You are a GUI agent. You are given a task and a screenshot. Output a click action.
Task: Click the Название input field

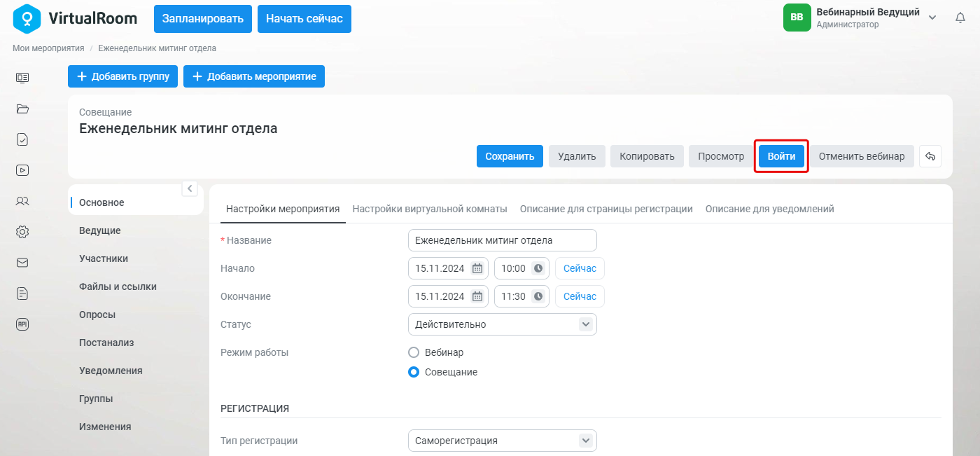(503, 240)
